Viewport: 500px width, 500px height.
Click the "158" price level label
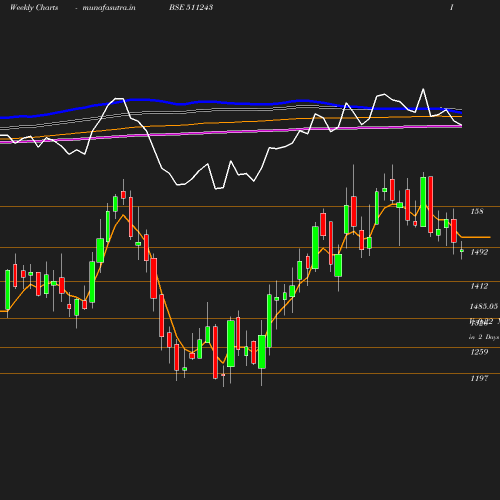click(x=477, y=211)
